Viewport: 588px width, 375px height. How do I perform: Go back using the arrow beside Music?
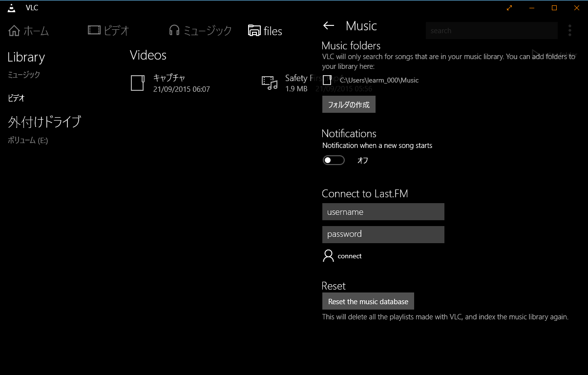click(x=329, y=26)
